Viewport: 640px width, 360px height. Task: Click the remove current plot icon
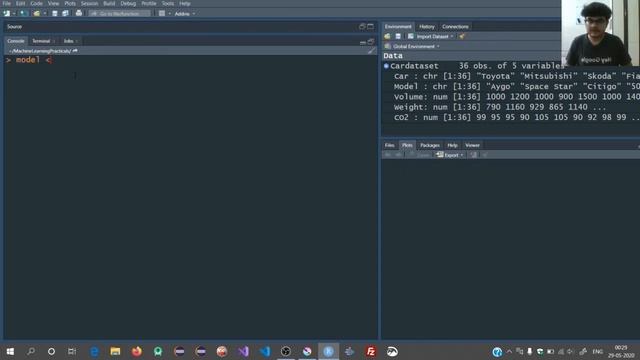click(x=473, y=155)
